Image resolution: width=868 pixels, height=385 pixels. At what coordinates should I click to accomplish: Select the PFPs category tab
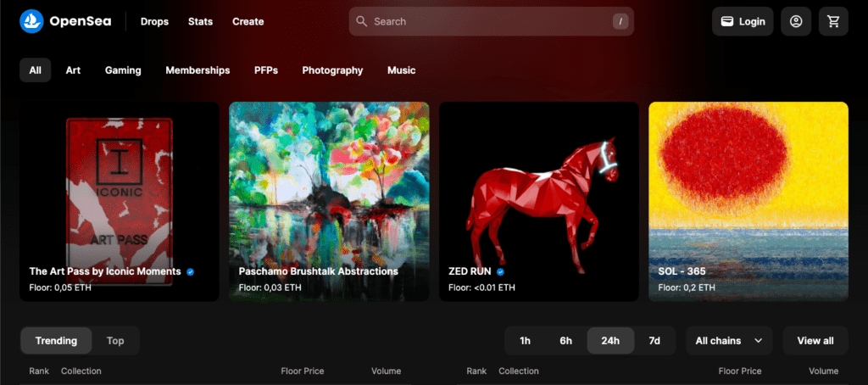[265, 70]
